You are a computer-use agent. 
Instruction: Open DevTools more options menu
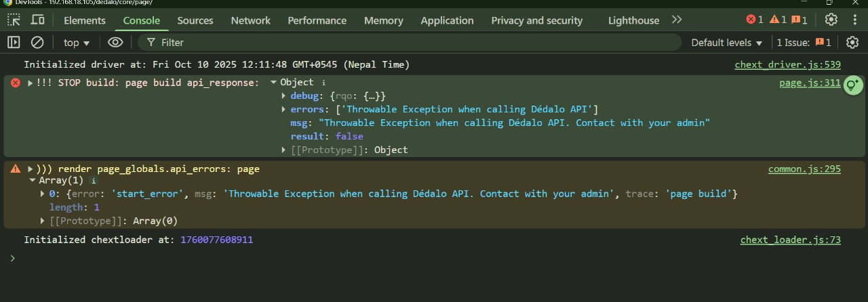(x=854, y=20)
